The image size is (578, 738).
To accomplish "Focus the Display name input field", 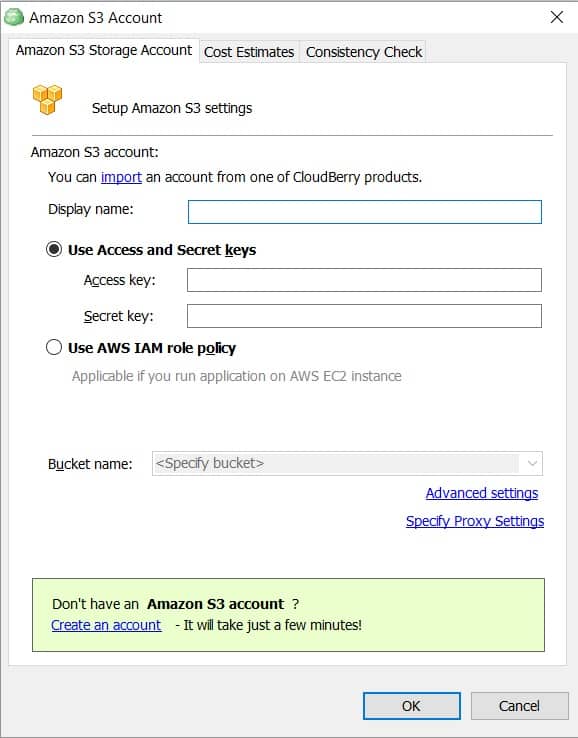I will coord(365,212).
